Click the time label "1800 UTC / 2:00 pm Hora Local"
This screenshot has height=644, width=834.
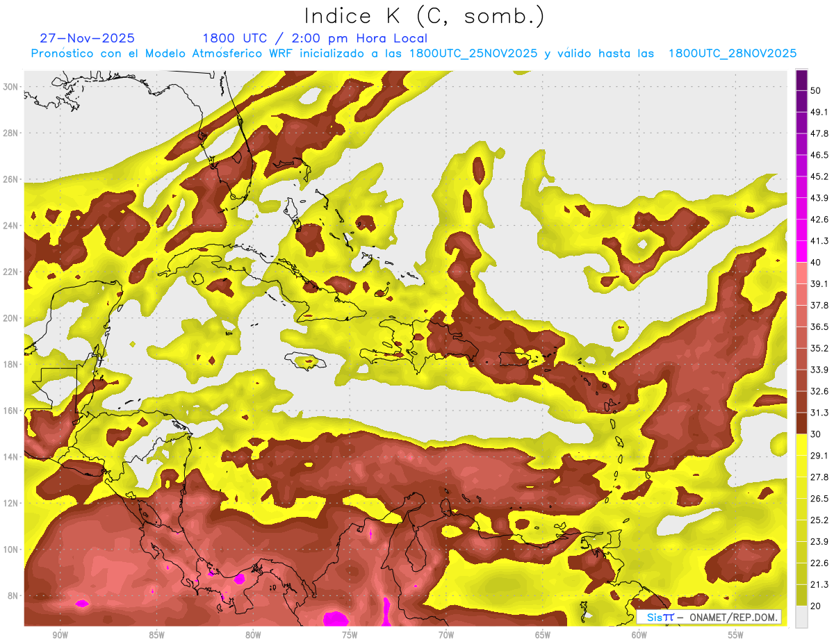click(315, 38)
